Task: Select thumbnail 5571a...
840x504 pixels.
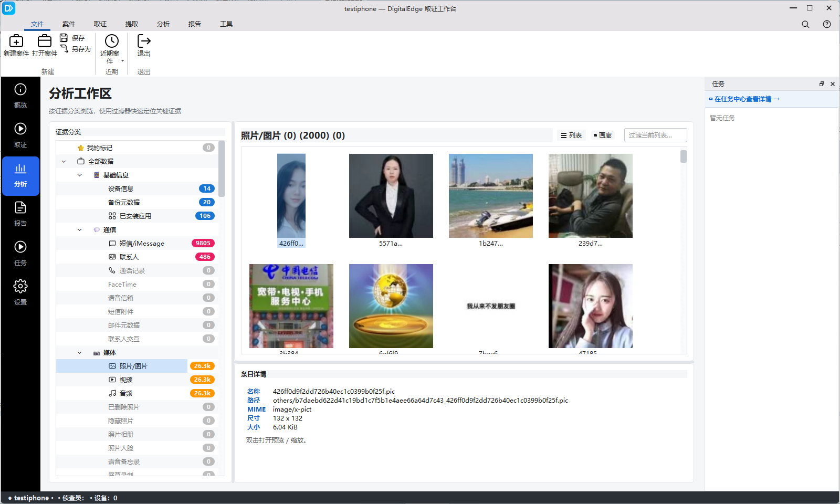Action: click(x=391, y=201)
